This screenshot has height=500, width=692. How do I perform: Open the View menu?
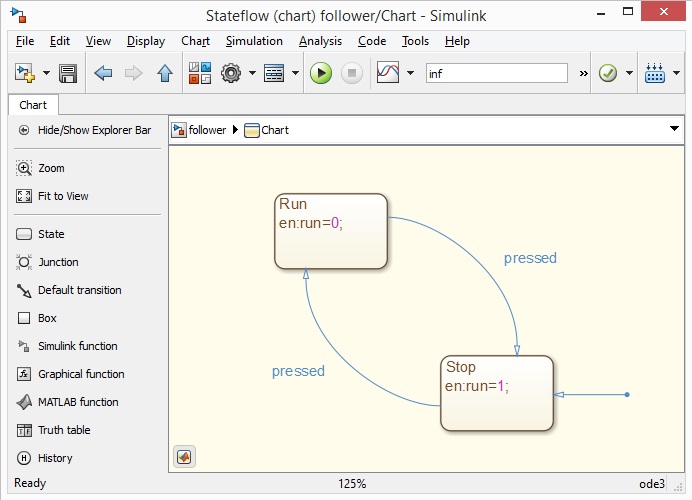tap(98, 41)
